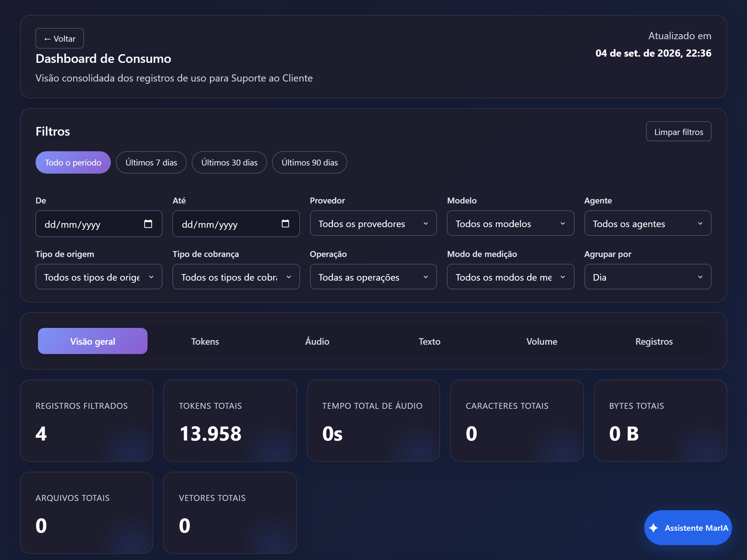Open the Assistente MarIA chat button

pos(688,528)
